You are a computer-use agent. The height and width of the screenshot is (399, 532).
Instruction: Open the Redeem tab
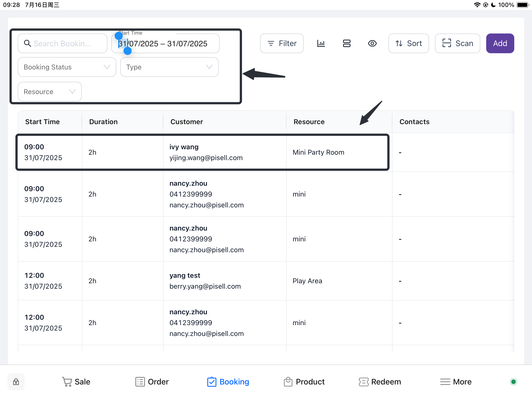380,382
